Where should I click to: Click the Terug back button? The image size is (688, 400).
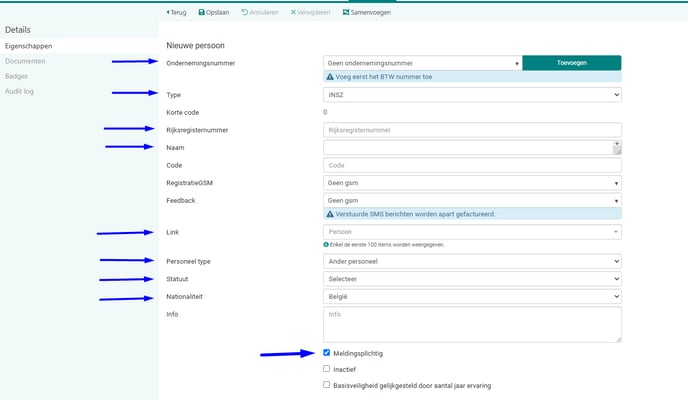pyautogui.click(x=176, y=12)
